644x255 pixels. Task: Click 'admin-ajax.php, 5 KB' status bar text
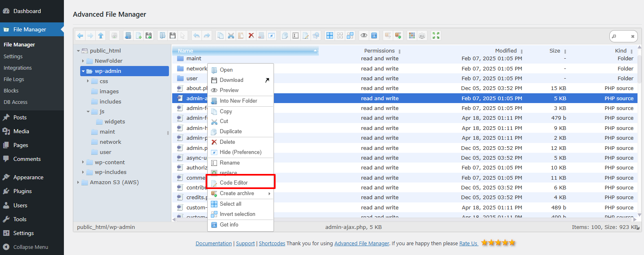353,227
